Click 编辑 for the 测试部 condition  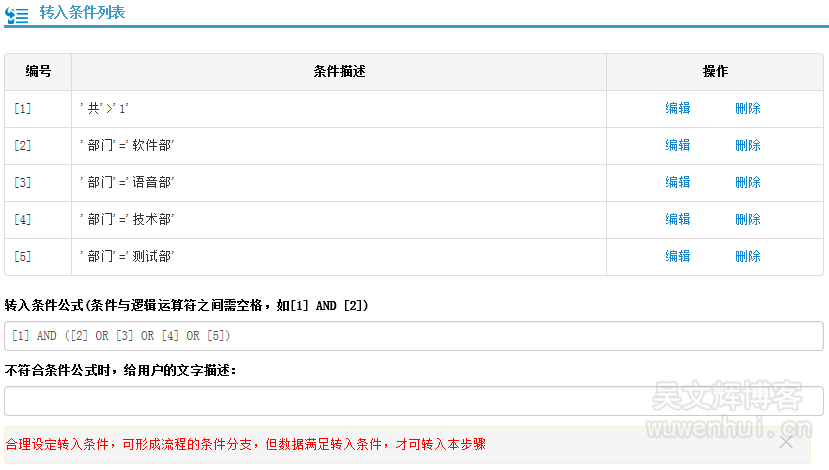coord(678,256)
